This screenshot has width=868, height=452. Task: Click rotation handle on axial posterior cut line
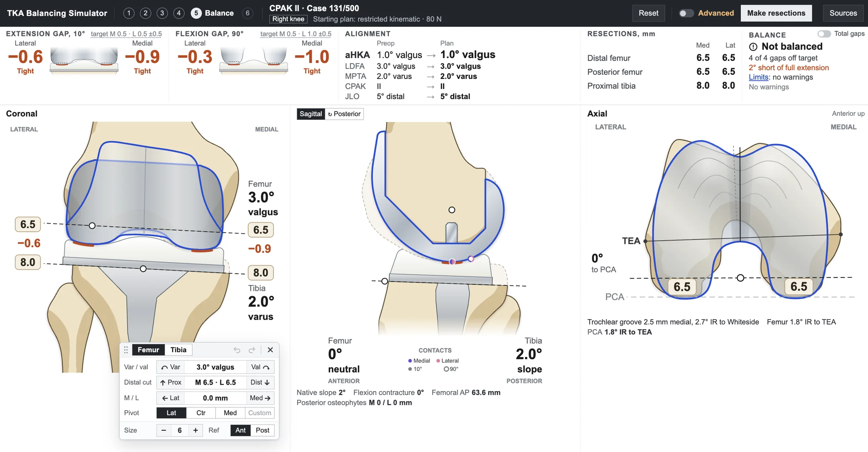[x=740, y=278]
